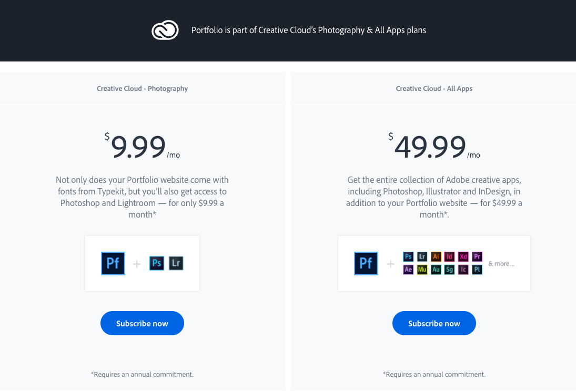The image size is (576, 392).
Task: Click the Portfolio icon in the Photography plan
Action: [x=113, y=263]
